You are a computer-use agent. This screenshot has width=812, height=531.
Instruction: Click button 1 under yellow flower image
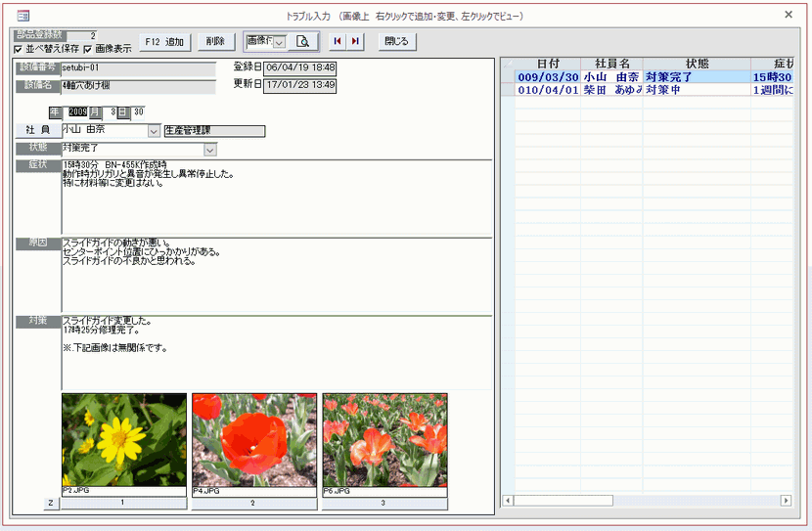point(124,503)
